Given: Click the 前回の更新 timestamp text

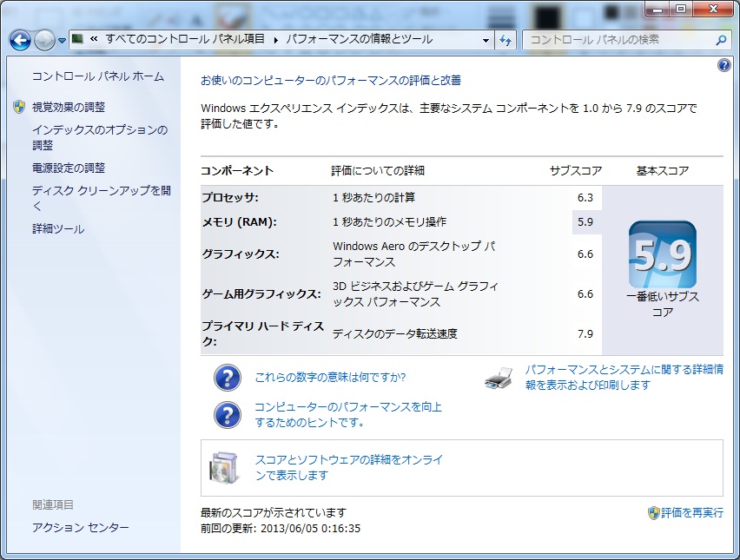Looking at the screenshot, I should (281, 528).
